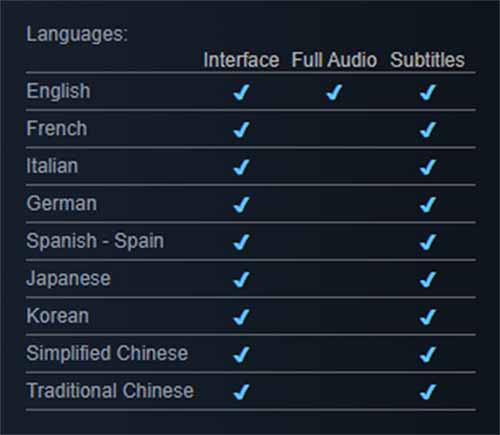The height and width of the screenshot is (435, 500).
Task: Click the Italian Subtitles checkmark
Action: coord(428,167)
